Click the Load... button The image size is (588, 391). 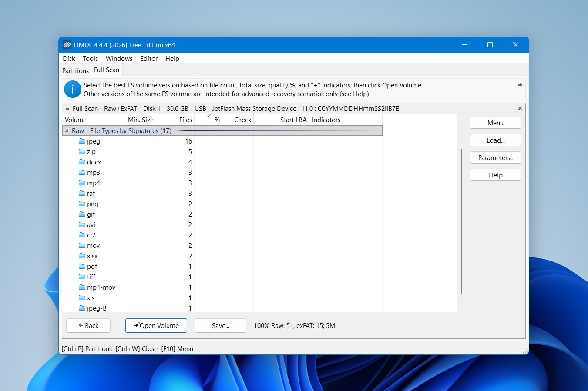(495, 140)
